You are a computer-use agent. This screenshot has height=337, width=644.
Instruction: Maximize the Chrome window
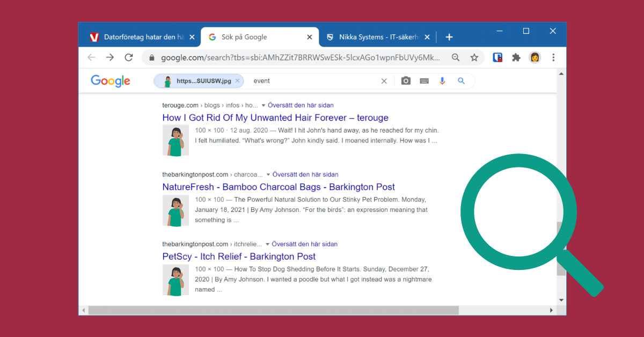click(526, 31)
